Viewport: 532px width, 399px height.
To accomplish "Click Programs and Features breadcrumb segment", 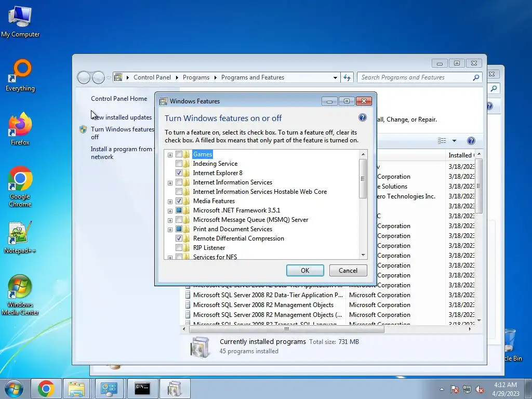I will pos(253,77).
